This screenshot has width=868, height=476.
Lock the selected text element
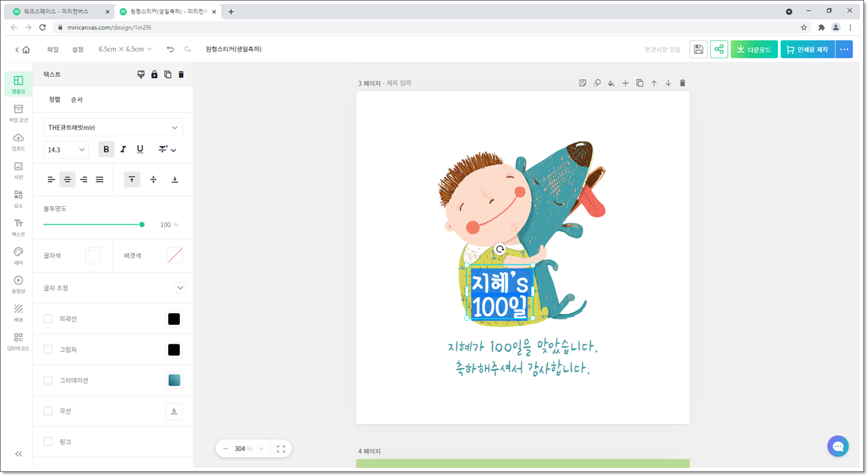pos(154,75)
